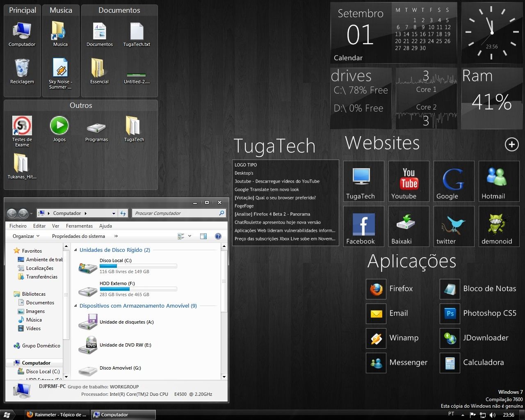Open the Tukanas_Hit folder icon
The height and width of the screenshot is (420, 525).
point(22,166)
